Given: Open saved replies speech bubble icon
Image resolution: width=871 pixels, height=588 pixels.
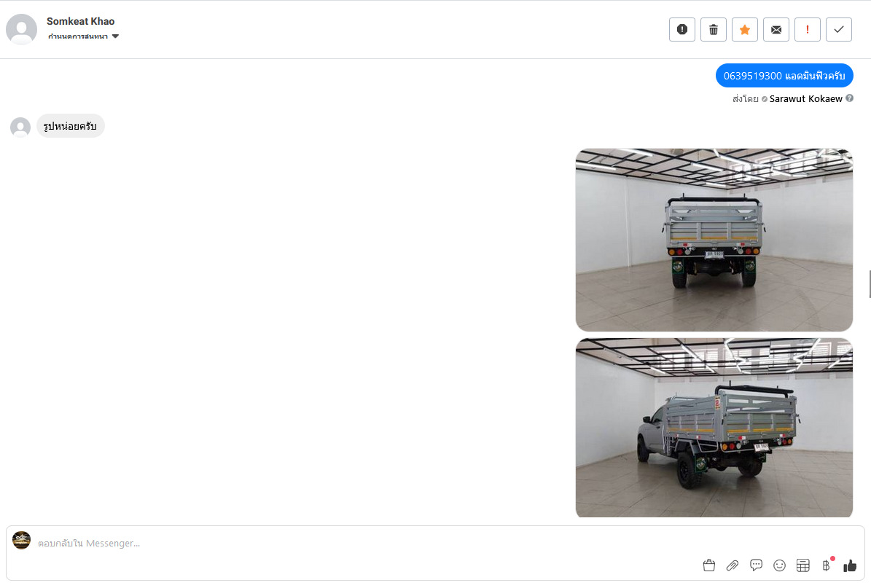Looking at the screenshot, I should click(x=756, y=565).
